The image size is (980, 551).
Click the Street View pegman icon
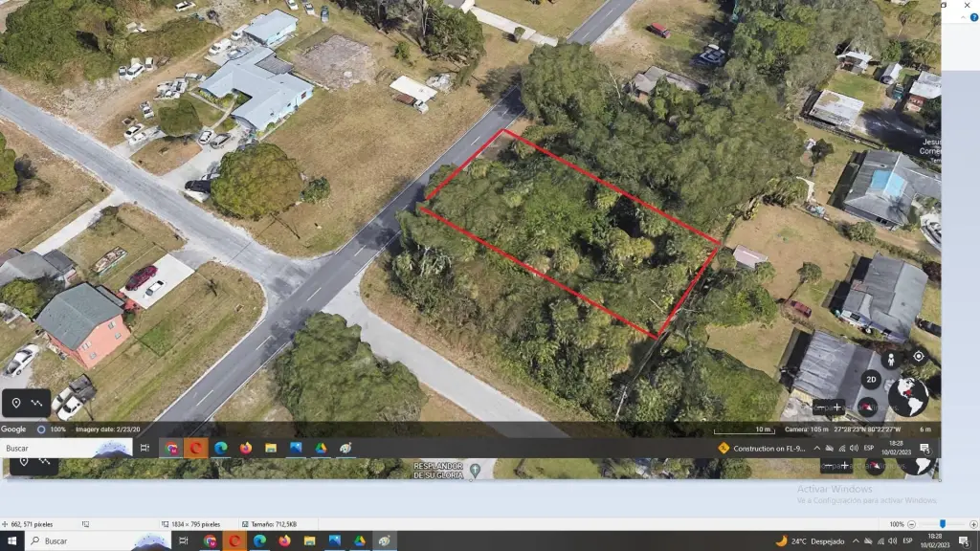tap(891, 360)
